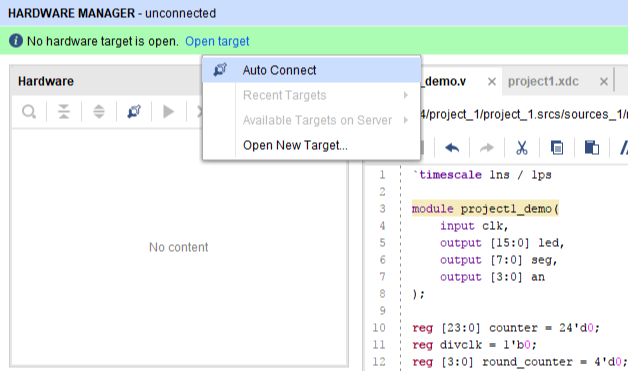Click the Hardware panel title
Screen dimensions: 628x371
[x=46, y=81]
